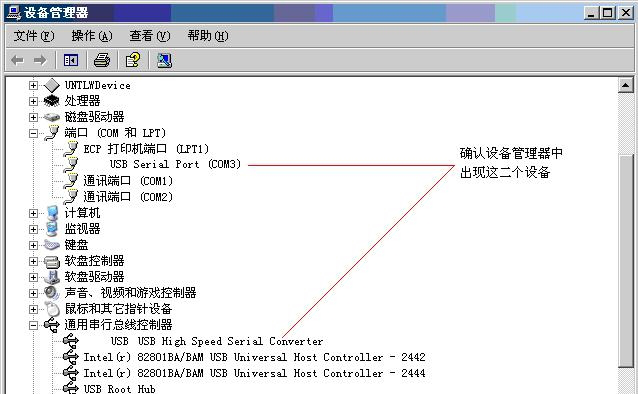Click the 处理器 chip icon
Image resolution: width=638 pixels, height=409 pixels.
pyautogui.click(x=52, y=101)
